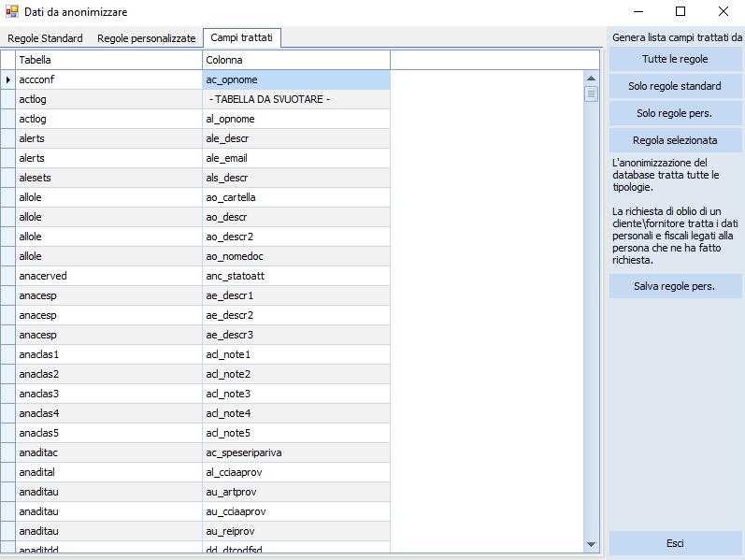745x560 pixels.
Task: Click Solo regole pers. button
Action: [675, 113]
